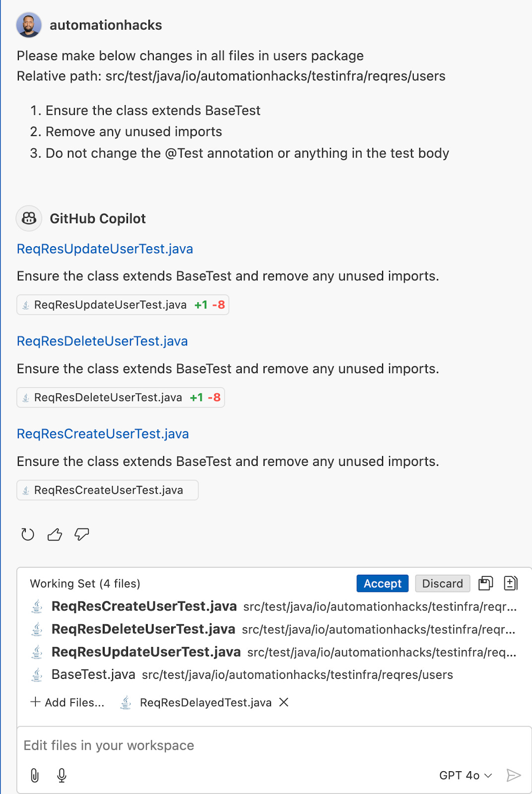
Task: Click the view all diffs icon
Action: click(x=511, y=583)
